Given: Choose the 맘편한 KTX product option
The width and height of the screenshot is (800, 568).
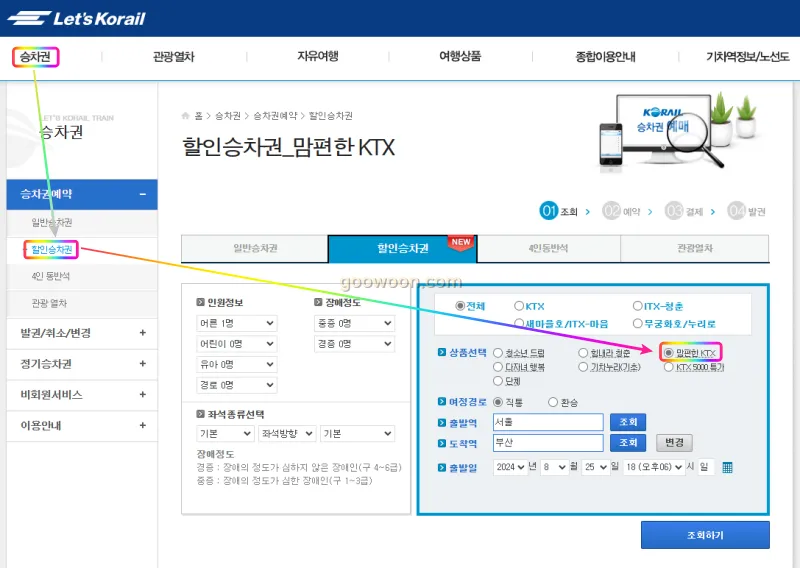Looking at the screenshot, I should (x=668, y=353).
